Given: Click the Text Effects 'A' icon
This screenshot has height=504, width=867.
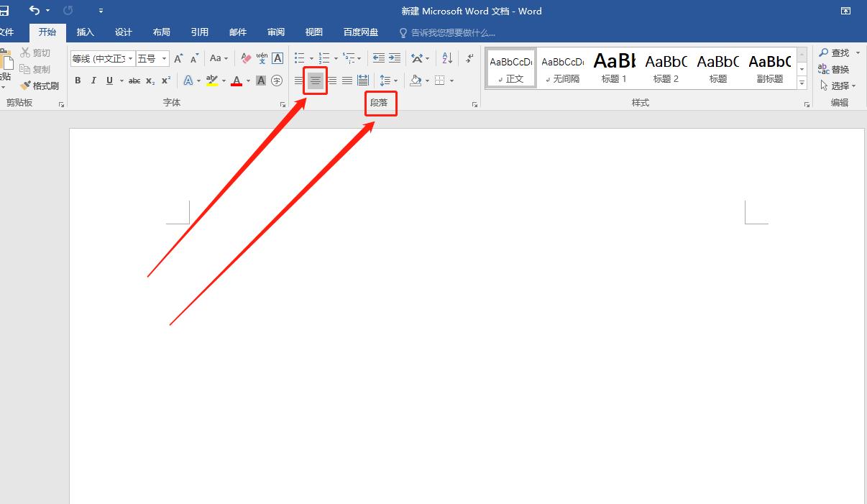Looking at the screenshot, I should click(x=188, y=81).
